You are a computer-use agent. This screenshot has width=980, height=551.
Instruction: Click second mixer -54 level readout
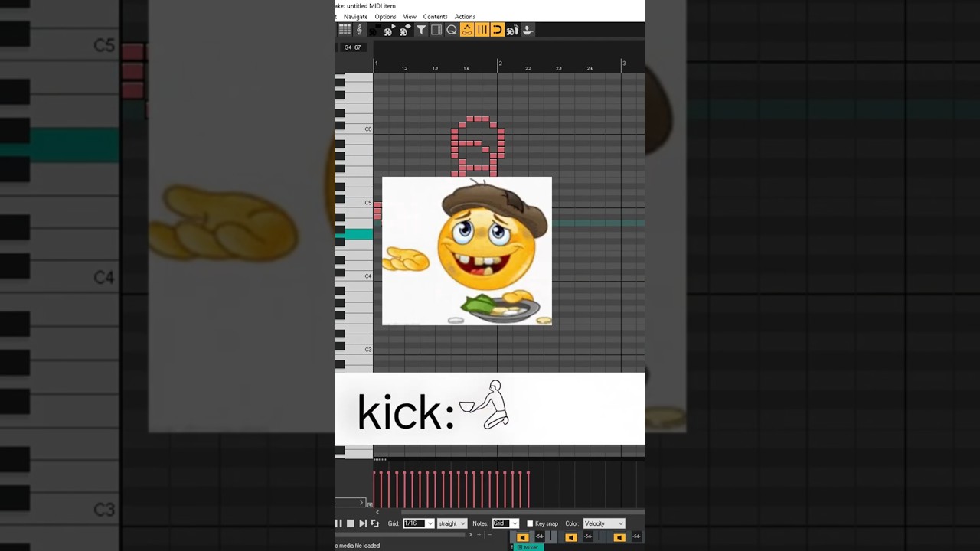(588, 536)
